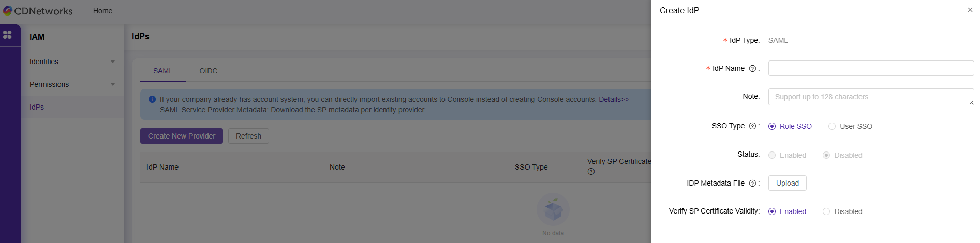Click the Note text area
The image size is (980, 243).
click(871, 97)
